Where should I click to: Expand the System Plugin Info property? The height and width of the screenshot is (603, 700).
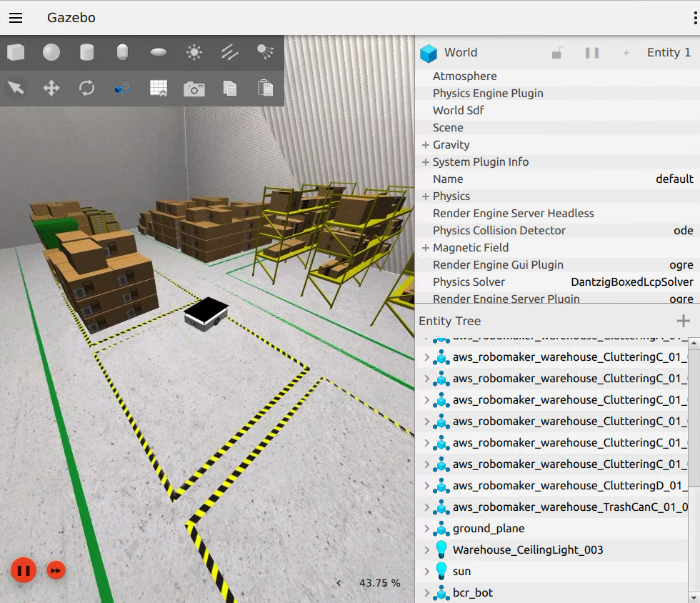[x=426, y=161]
